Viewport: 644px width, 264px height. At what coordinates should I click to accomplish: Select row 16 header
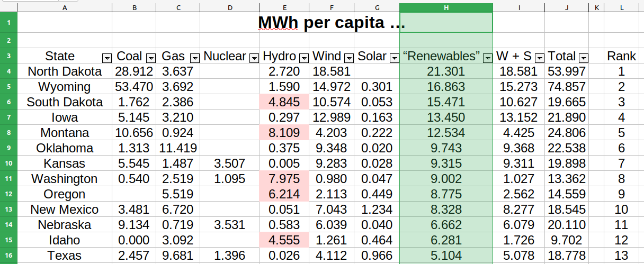point(9,256)
